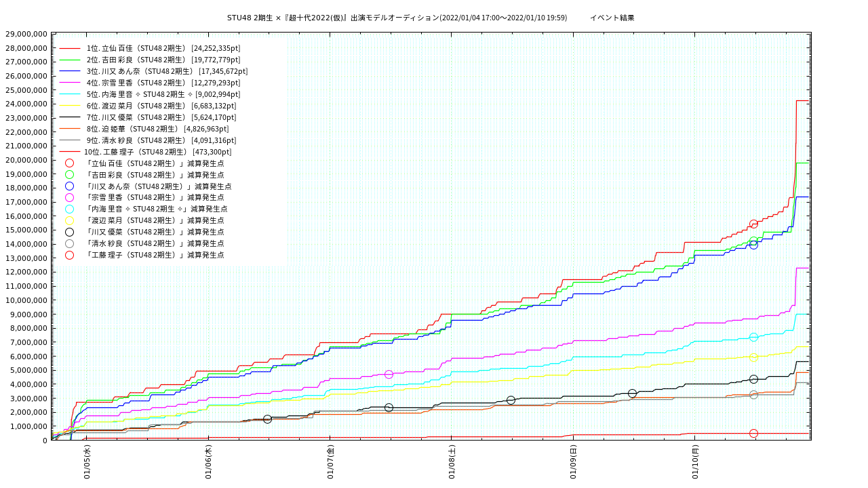This screenshot has width=868, height=488.
Task: Select legend text "7位. 川又 優菜" with 5,624,170pt
Action: pos(161,117)
